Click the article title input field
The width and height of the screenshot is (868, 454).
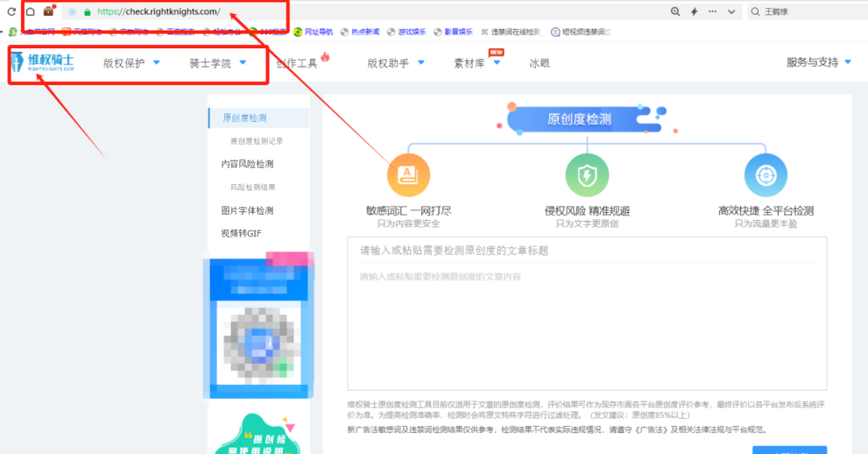[x=587, y=250]
